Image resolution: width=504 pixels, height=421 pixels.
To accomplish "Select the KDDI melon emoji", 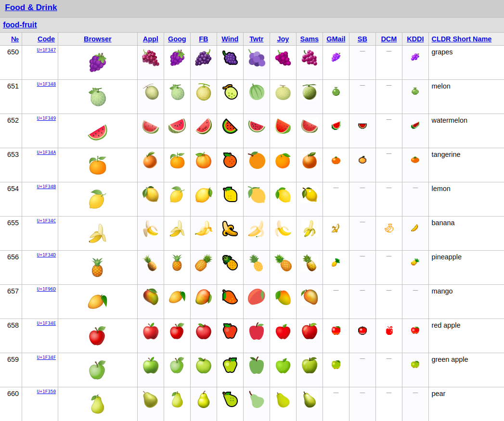I will [415, 92].
